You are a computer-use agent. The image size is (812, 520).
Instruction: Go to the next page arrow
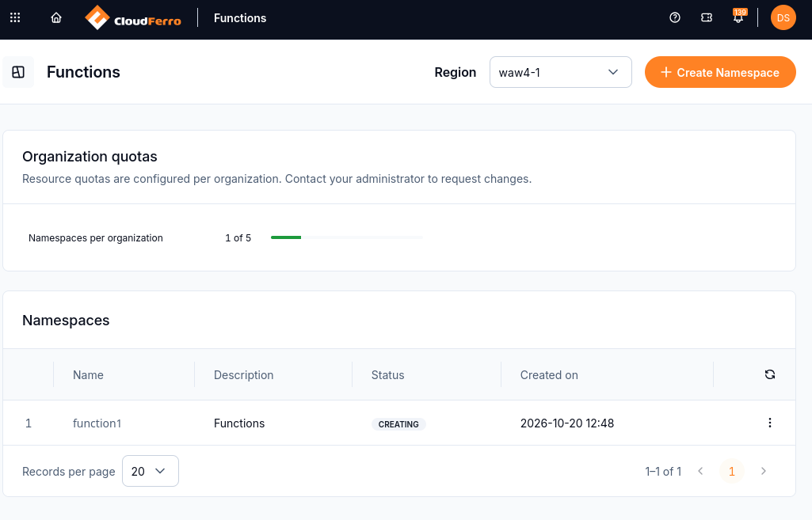tap(764, 471)
